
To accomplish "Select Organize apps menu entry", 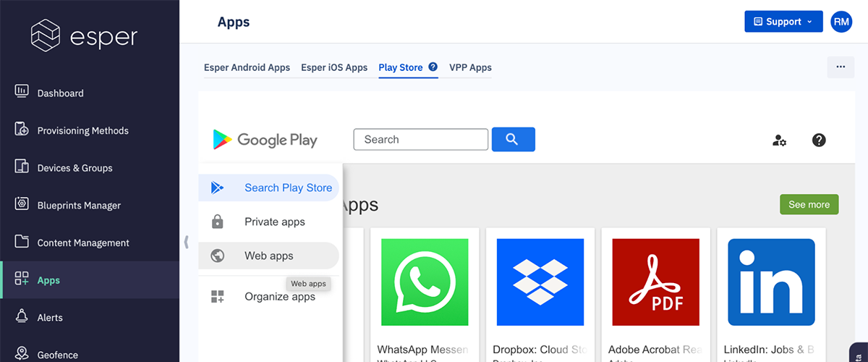I will [268, 296].
